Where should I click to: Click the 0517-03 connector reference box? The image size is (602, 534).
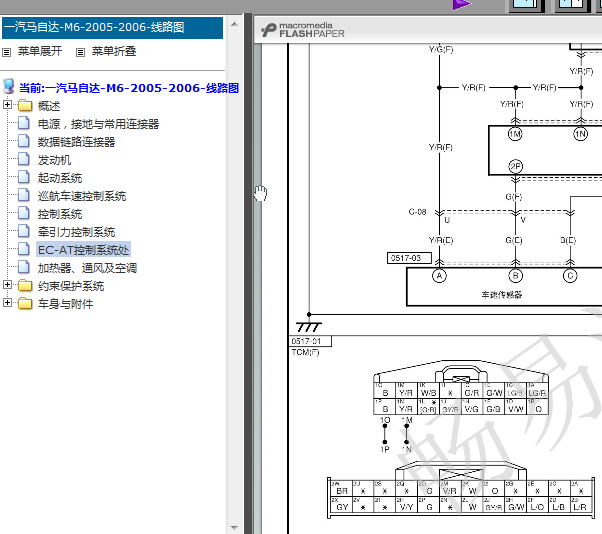coord(409,258)
